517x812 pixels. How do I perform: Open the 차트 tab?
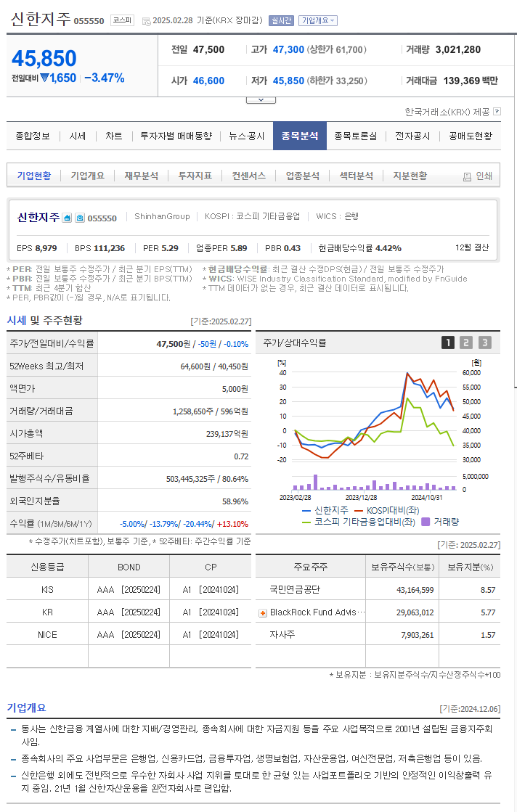pyautogui.click(x=113, y=136)
